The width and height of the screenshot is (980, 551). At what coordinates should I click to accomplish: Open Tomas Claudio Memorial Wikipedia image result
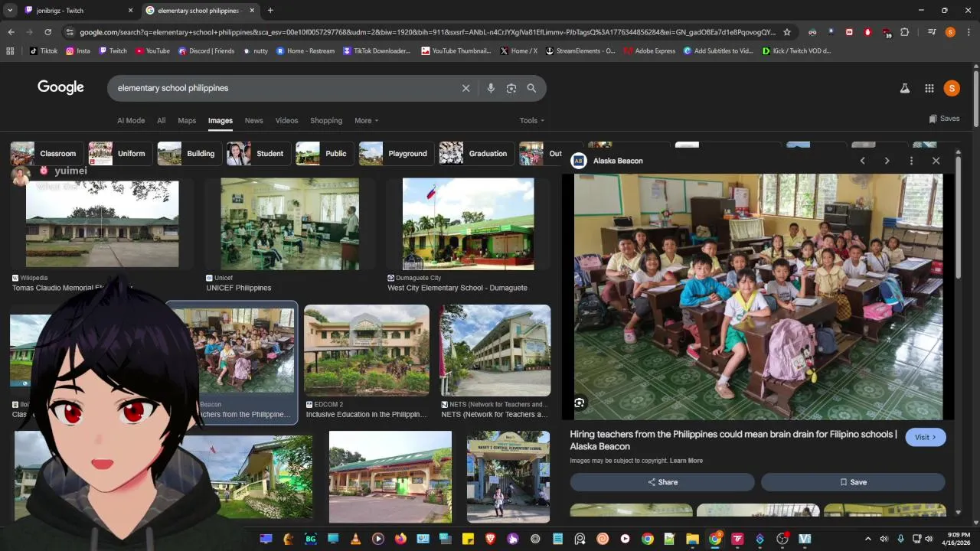pyautogui.click(x=103, y=224)
